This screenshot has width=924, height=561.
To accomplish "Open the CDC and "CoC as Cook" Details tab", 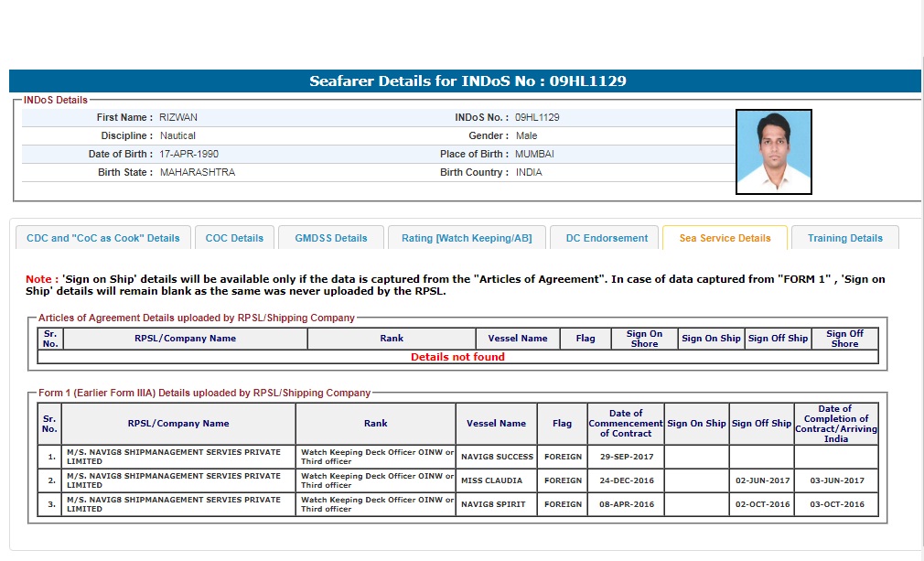I will 103,238.
